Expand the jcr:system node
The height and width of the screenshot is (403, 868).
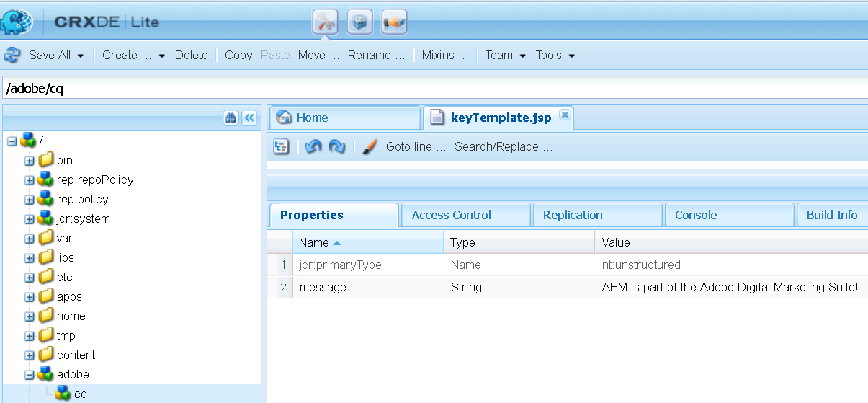(30, 219)
